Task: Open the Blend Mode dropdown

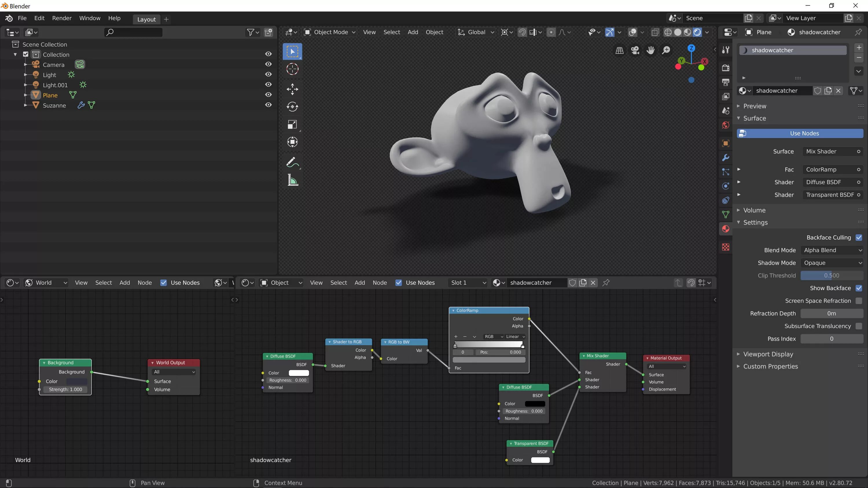Action: point(832,250)
